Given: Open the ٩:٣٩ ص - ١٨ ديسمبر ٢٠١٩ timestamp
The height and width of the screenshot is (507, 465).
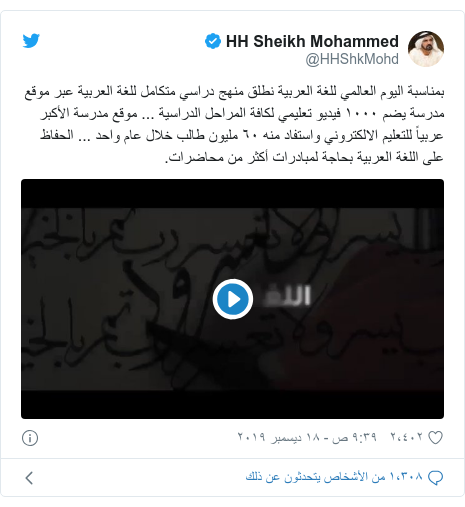Looking at the screenshot, I should (x=307, y=437).
